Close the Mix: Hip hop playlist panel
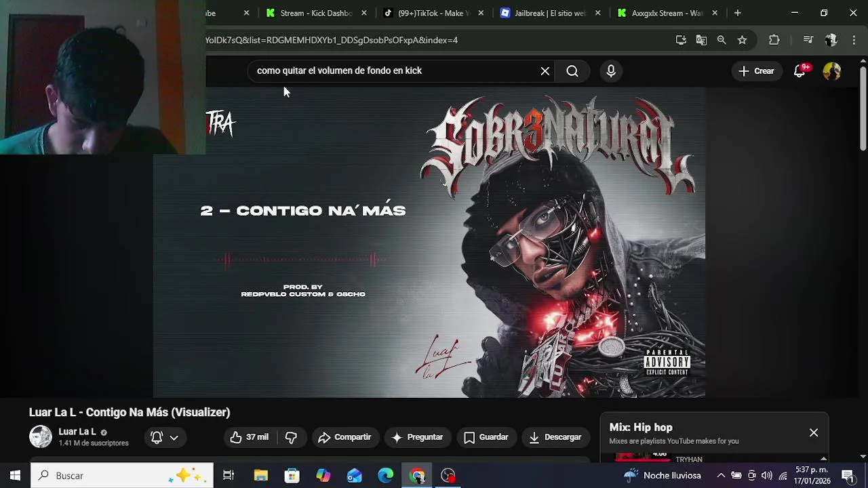The image size is (868, 488). click(814, 432)
